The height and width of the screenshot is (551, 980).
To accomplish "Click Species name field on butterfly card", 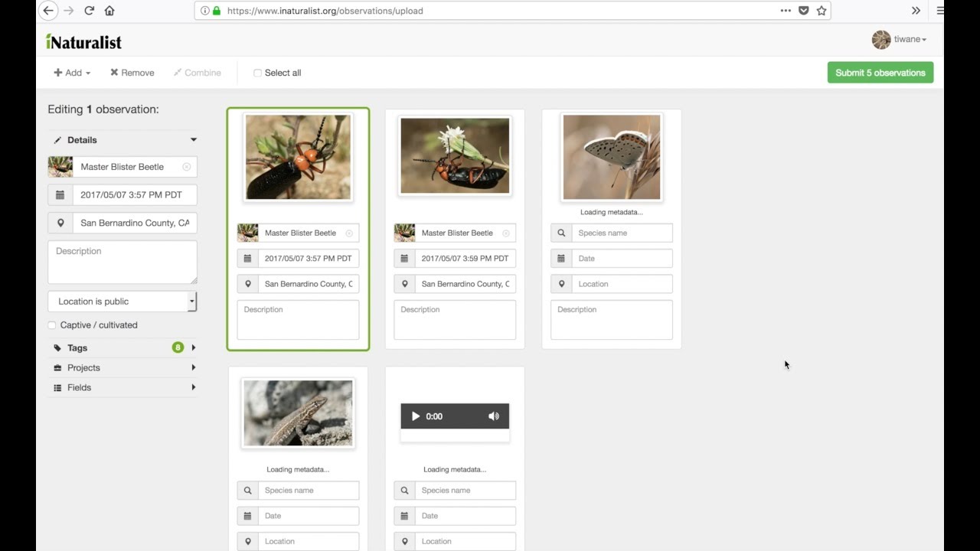I will tap(622, 233).
